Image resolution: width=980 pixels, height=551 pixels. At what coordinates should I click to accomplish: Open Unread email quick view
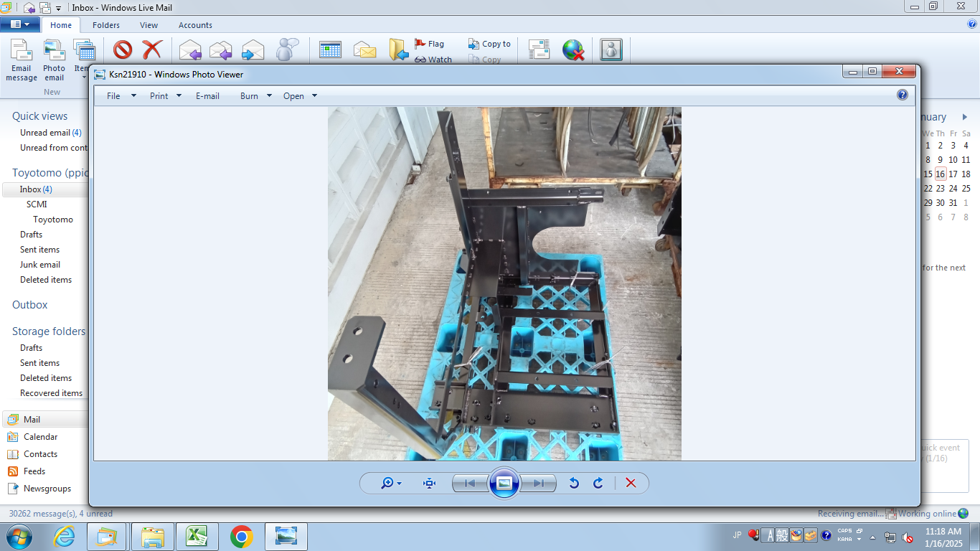[50, 133]
